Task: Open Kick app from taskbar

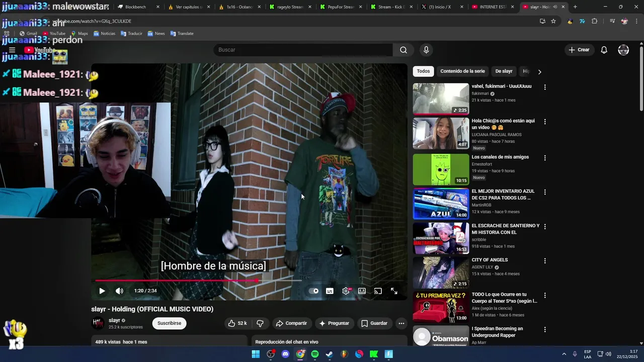Action: click(x=374, y=354)
